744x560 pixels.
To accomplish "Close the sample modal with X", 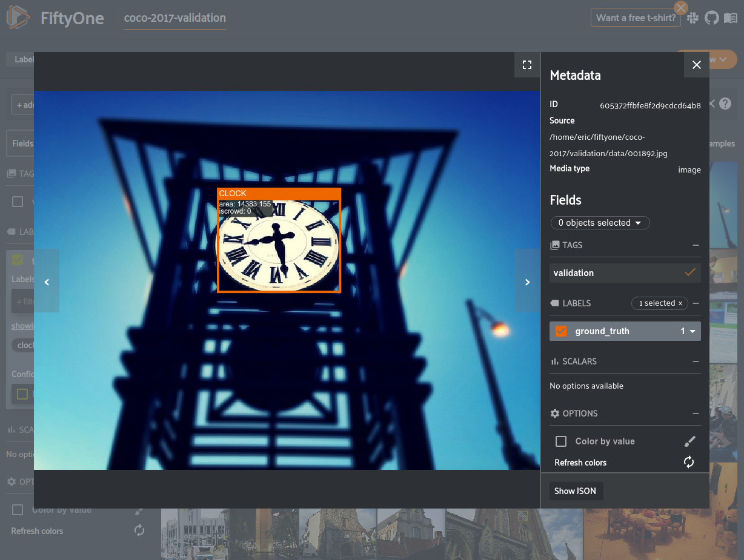I will (697, 65).
